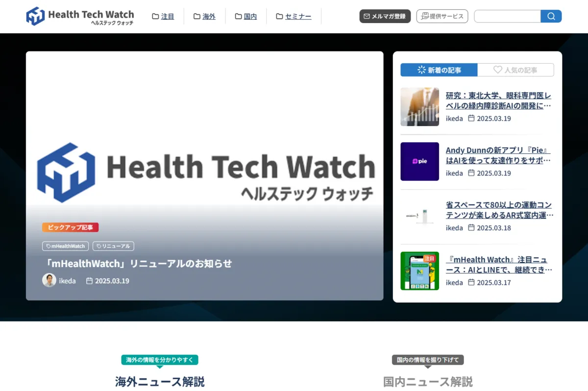This screenshot has width=588, height=391.
Task: Click the folder icon beside 注目
Action: (155, 16)
